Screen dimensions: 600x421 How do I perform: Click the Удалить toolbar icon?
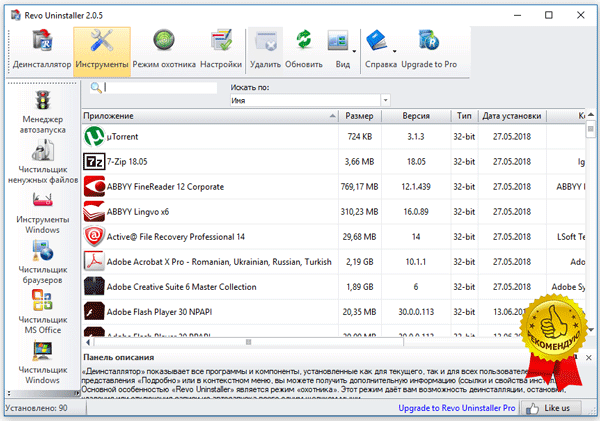266,41
